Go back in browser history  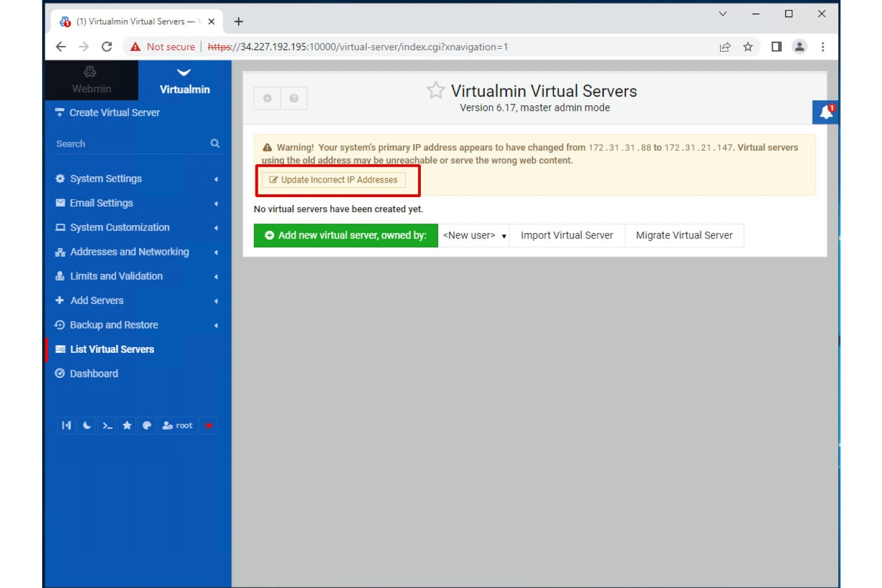[x=61, y=47]
